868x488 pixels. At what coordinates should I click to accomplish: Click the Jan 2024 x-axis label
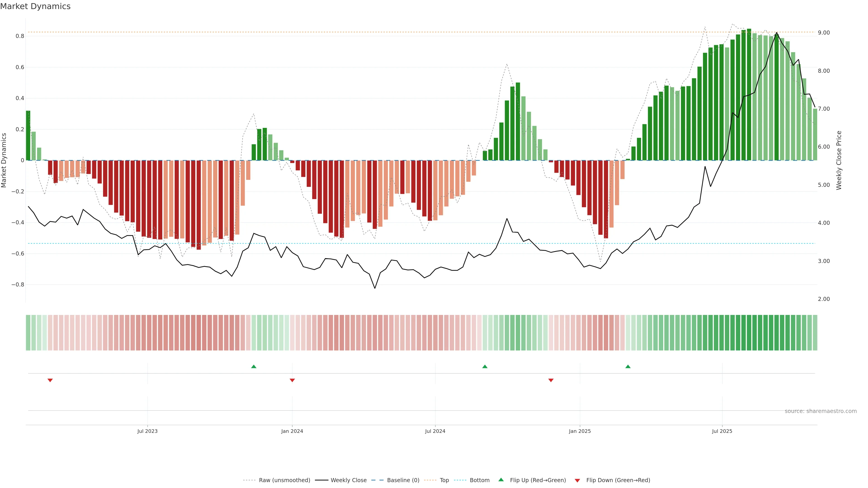click(x=292, y=431)
